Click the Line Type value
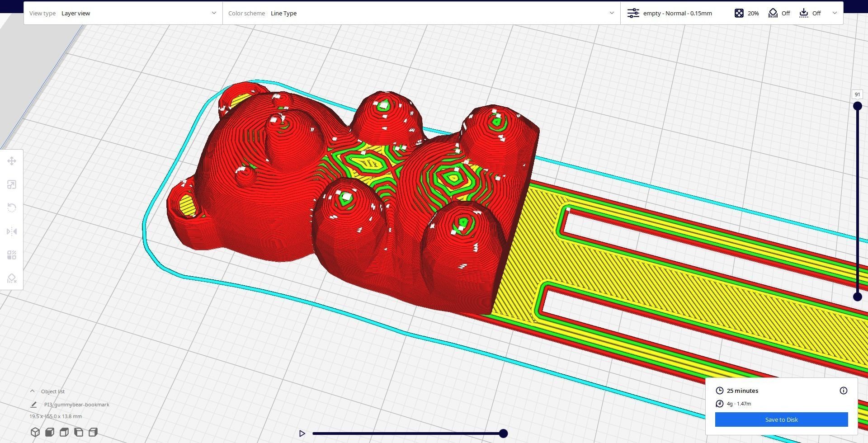This screenshot has height=443, width=868. pos(283,13)
